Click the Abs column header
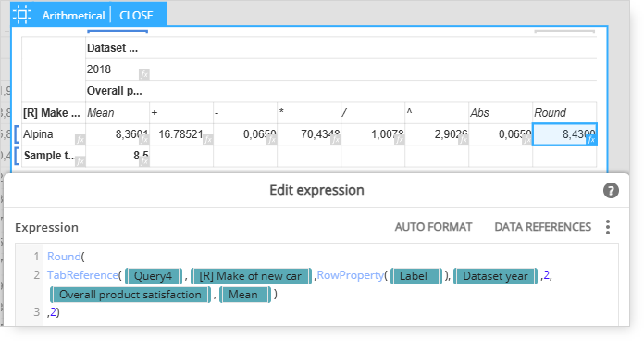The image size is (644, 341). point(479,113)
